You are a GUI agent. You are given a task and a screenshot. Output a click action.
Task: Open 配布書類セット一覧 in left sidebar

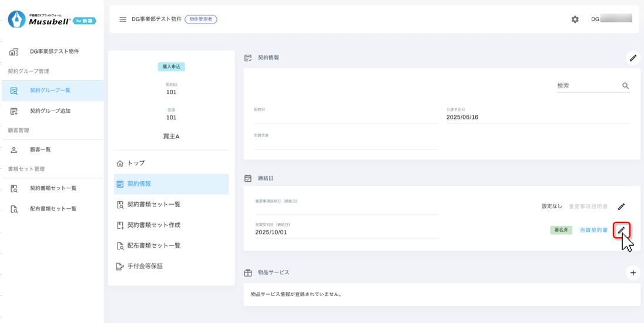pyautogui.click(x=53, y=209)
